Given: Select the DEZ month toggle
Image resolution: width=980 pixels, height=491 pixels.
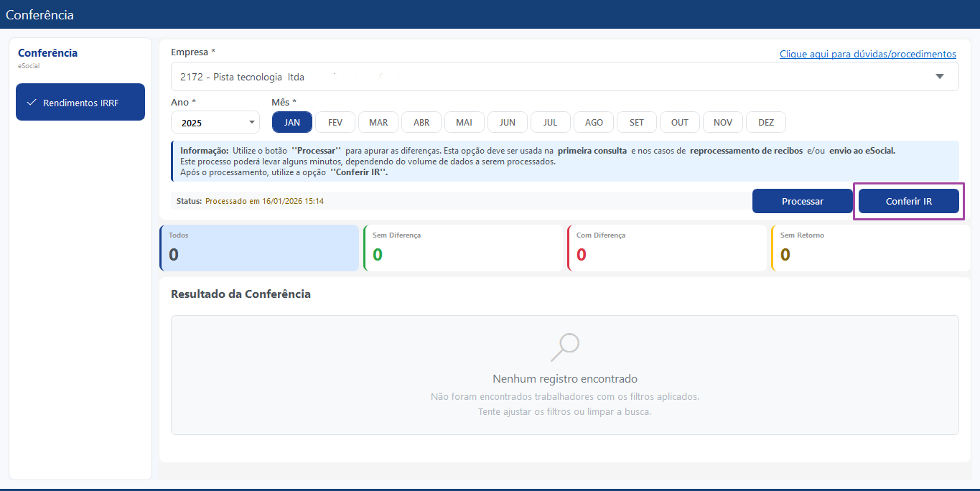Looking at the screenshot, I should (x=766, y=122).
